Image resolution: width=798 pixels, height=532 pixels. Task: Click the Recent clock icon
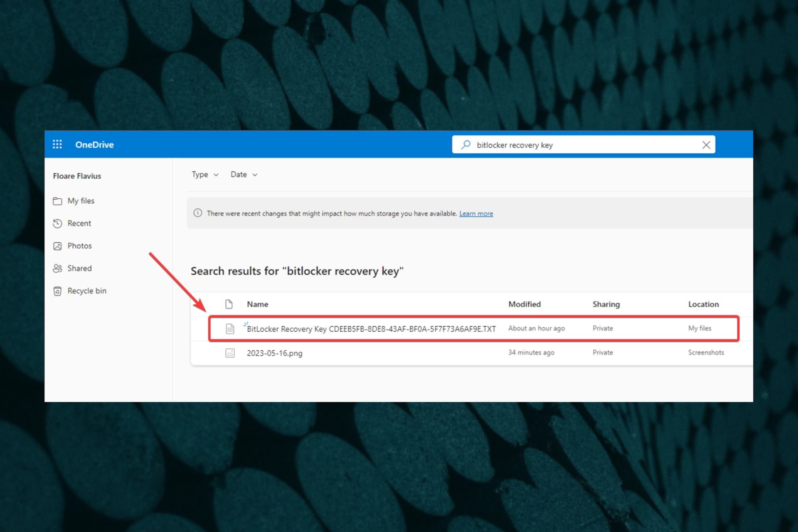point(57,224)
